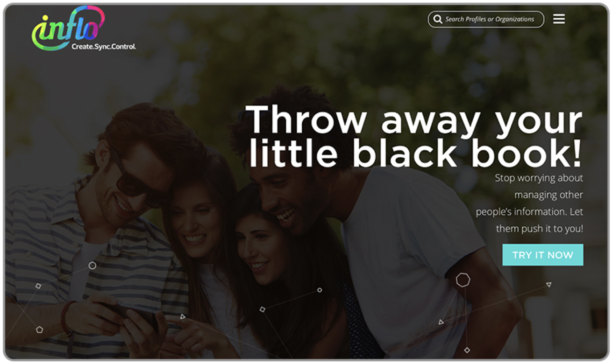612x364 pixels.
Task: Click the diamond on the striped shirt sleeve
Action: [38, 286]
